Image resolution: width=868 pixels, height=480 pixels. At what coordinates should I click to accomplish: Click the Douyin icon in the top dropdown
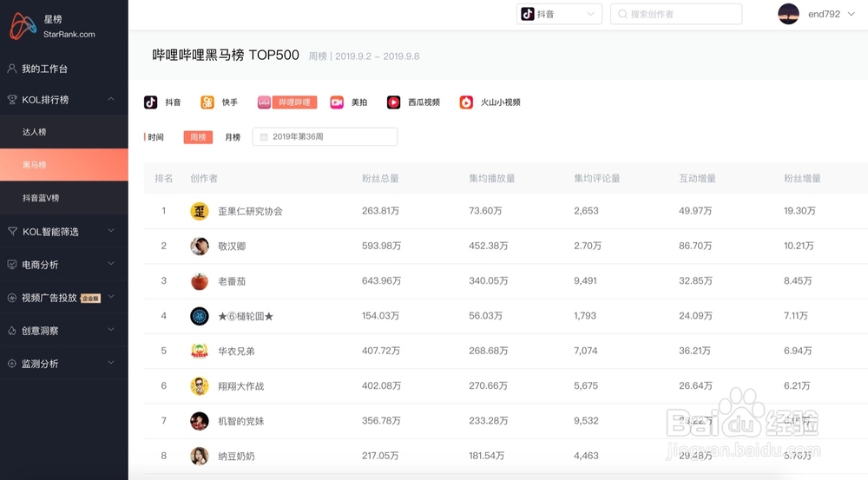point(528,14)
